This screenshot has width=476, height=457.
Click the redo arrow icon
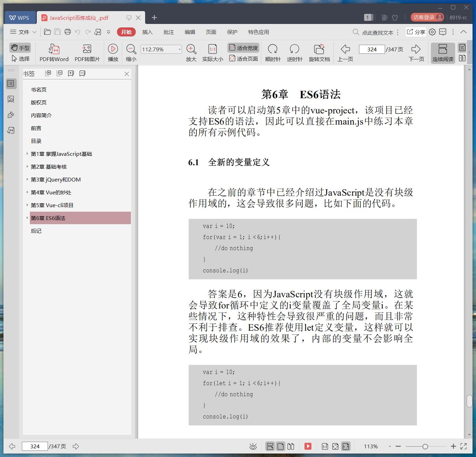pos(88,32)
